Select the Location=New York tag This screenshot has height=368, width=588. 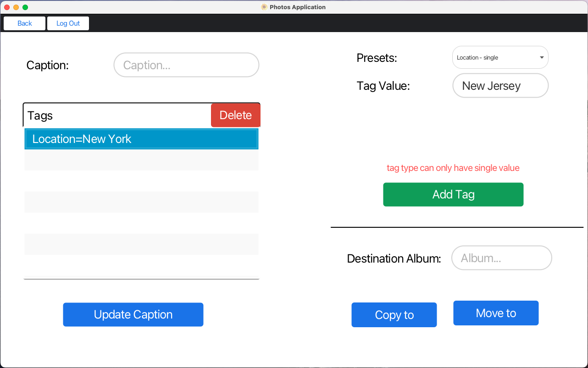coord(141,139)
